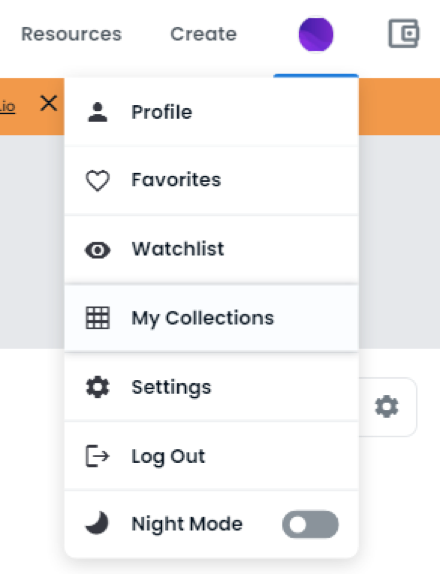Click the person icon beside Profile
440x574 pixels.
[x=98, y=112]
